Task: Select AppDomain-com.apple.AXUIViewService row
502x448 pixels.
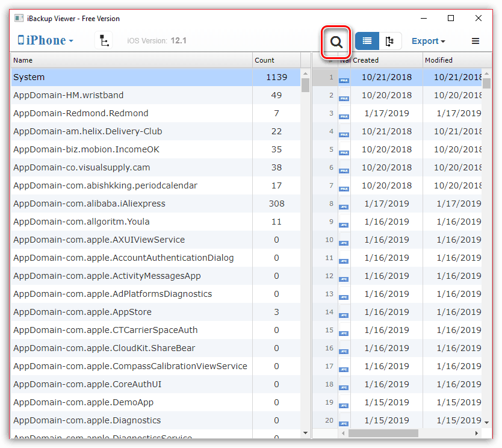Action: [x=156, y=240]
